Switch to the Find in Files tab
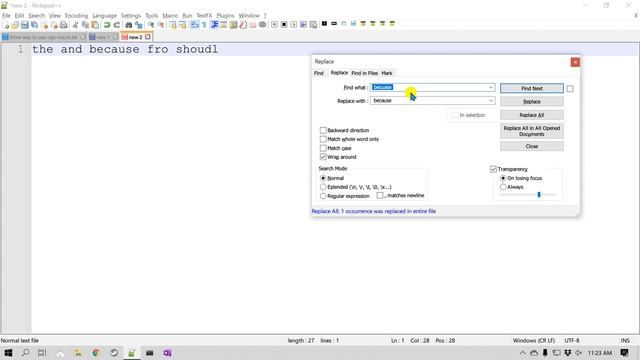640x360 pixels. [x=364, y=73]
